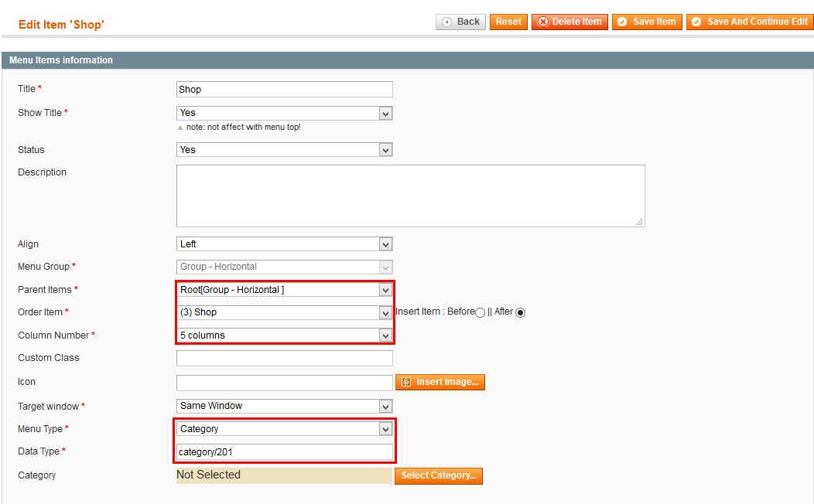Image resolution: width=814 pixels, height=504 pixels.
Task: Open the Menu Type dropdown
Action: point(285,429)
